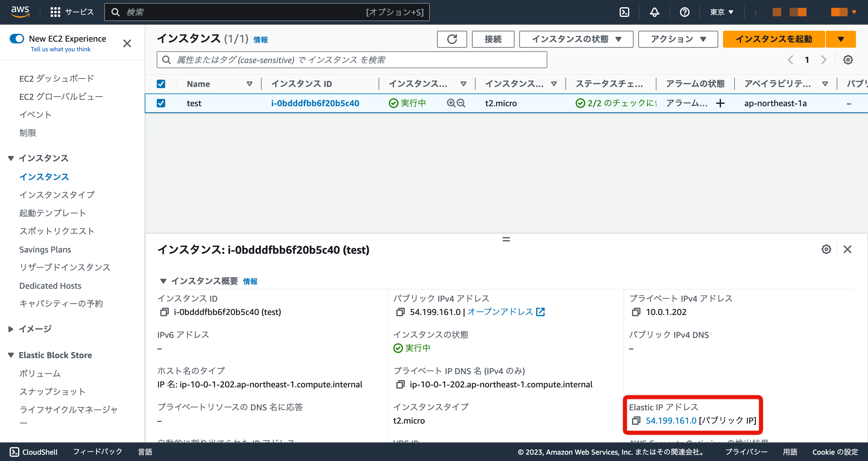Open the CloudShell terminal icon in top bar
868x461 pixels.
click(625, 12)
